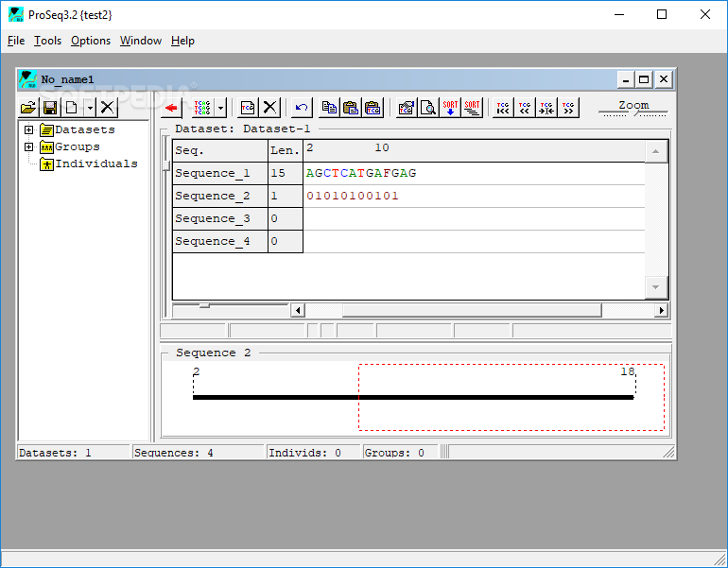Screen dimensions: 728x568
Task: Expand the Datasets tree node
Action: 28,129
